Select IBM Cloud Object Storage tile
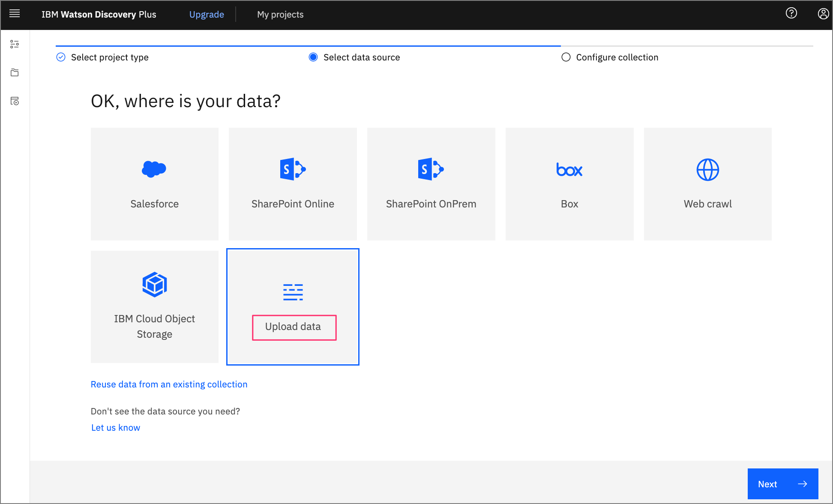The image size is (833, 504). coord(154,307)
